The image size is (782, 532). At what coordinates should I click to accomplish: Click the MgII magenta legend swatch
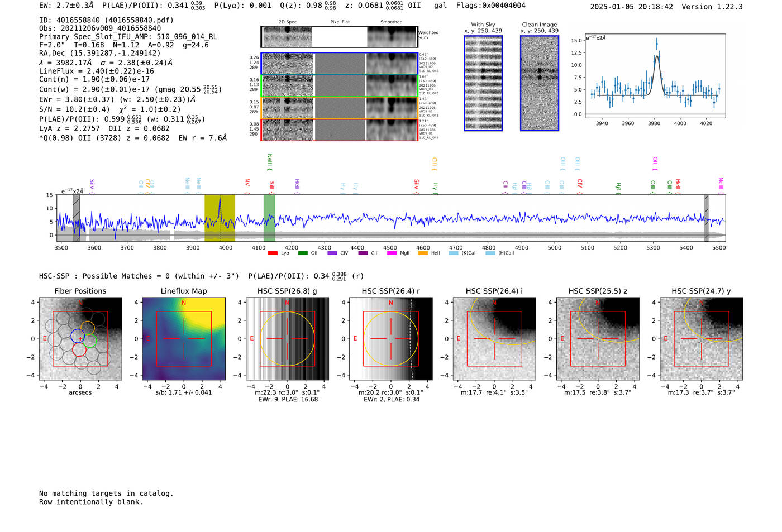click(392, 253)
